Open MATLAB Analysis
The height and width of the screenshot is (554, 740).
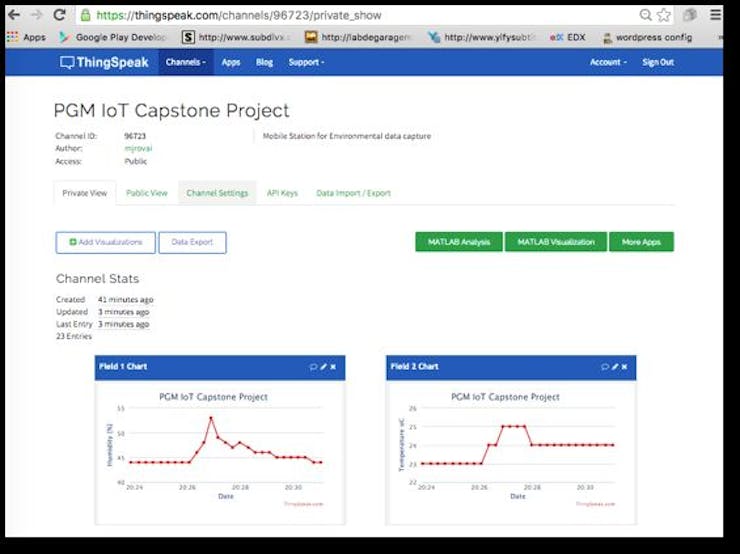pyautogui.click(x=459, y=242)
